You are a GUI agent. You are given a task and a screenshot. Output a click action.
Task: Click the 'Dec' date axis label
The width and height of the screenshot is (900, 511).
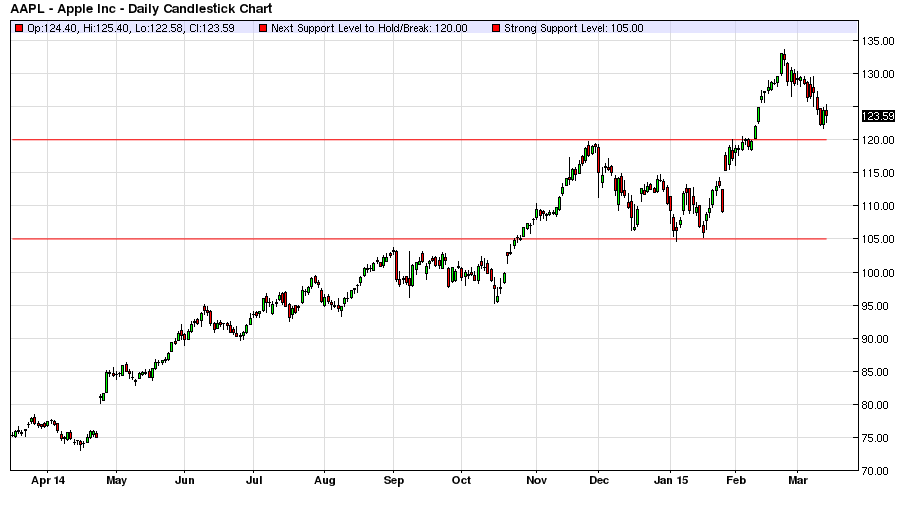tap(599, 481)
